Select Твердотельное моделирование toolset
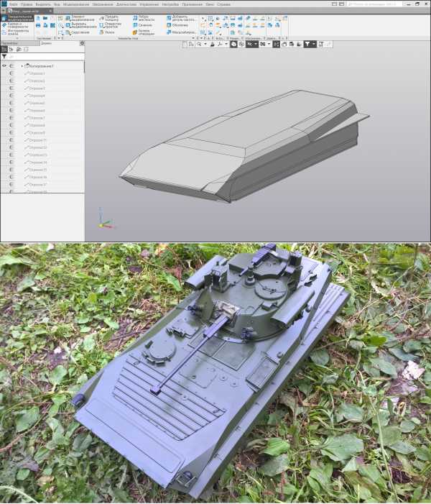 click(x=17, y=18)
